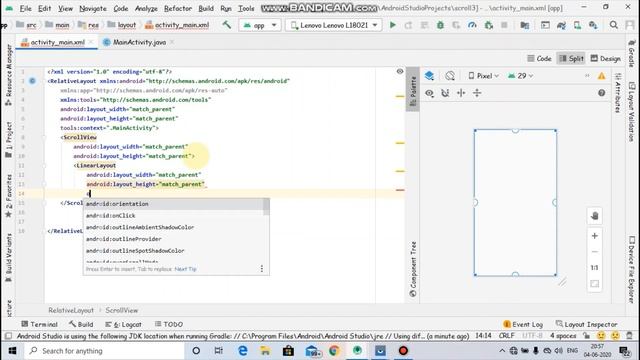Click the orientation rotate icon in preview toolbar
640x360 pixels.
450,76
